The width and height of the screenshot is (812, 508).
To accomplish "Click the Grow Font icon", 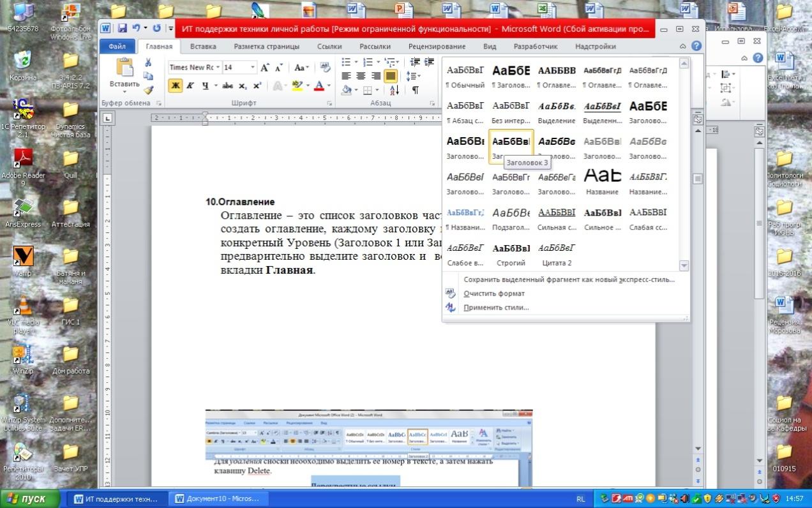I will tap(265, 68).
